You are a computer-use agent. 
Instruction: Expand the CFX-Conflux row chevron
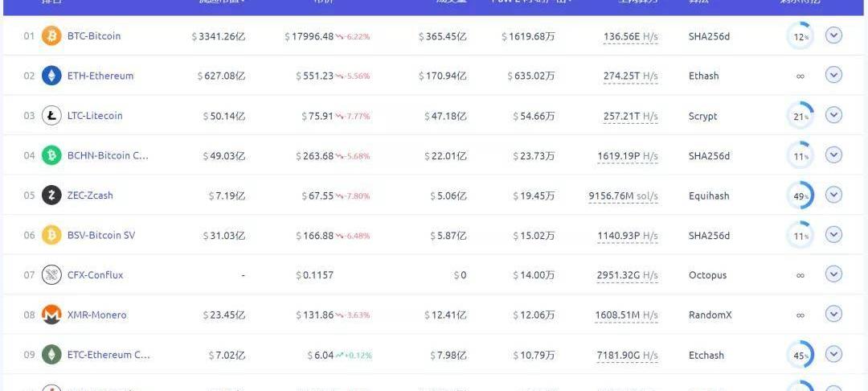833,274
